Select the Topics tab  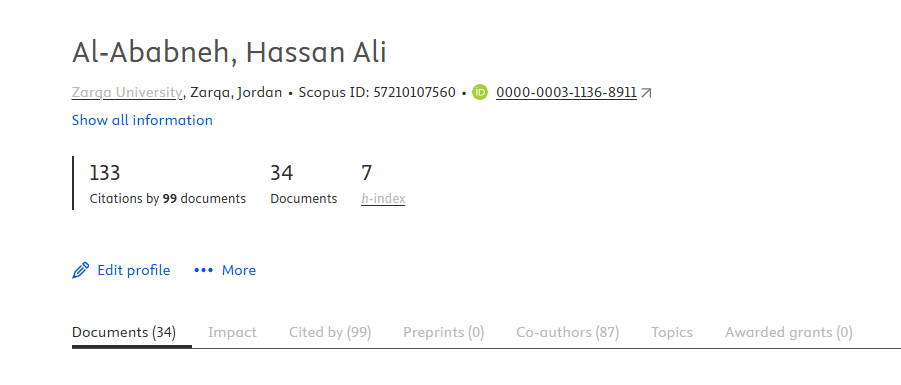click(x=672, y=332)
